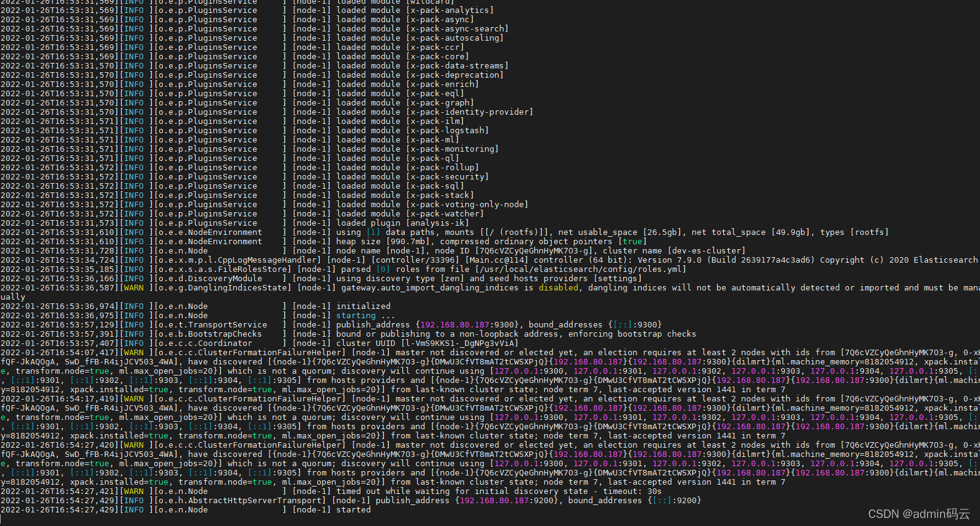Select the [analysis-ik] plugin name
Viewport: 980px width, 526px height.
438,223
